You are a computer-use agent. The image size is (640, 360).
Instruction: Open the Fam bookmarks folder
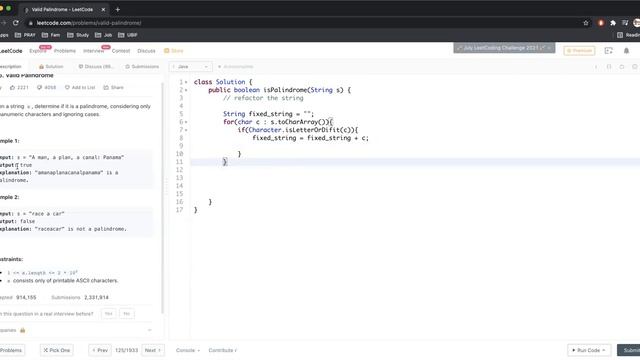point(51,35)
